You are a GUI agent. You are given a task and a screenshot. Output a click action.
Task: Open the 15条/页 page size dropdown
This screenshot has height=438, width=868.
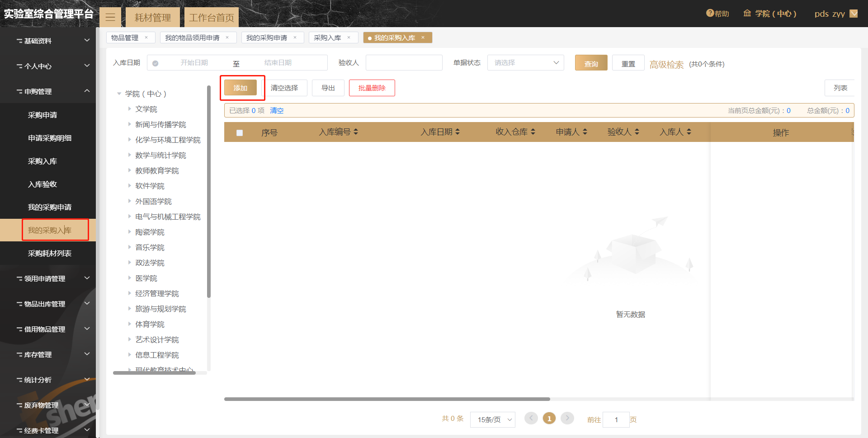[493, 419]
